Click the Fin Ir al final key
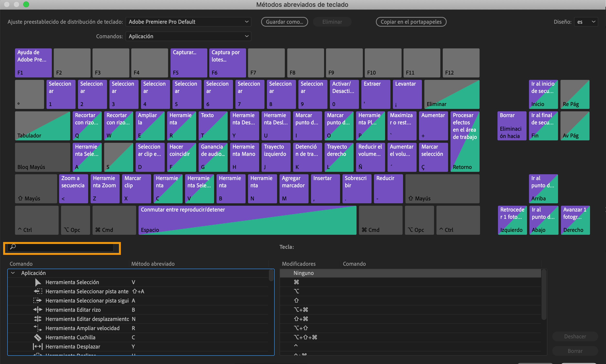The width and height of the screenshot is (606, 364). coord(544,126)
